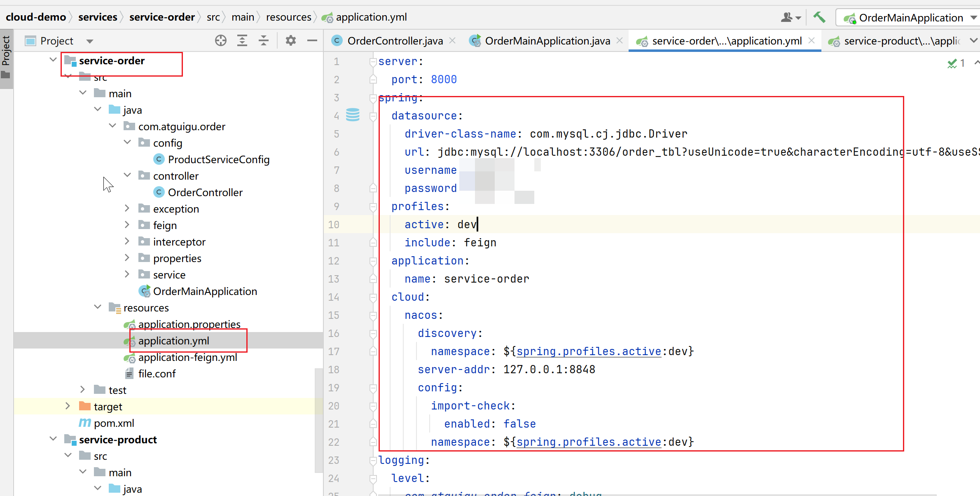Click the green Build project hammer icon

(819, 17)
